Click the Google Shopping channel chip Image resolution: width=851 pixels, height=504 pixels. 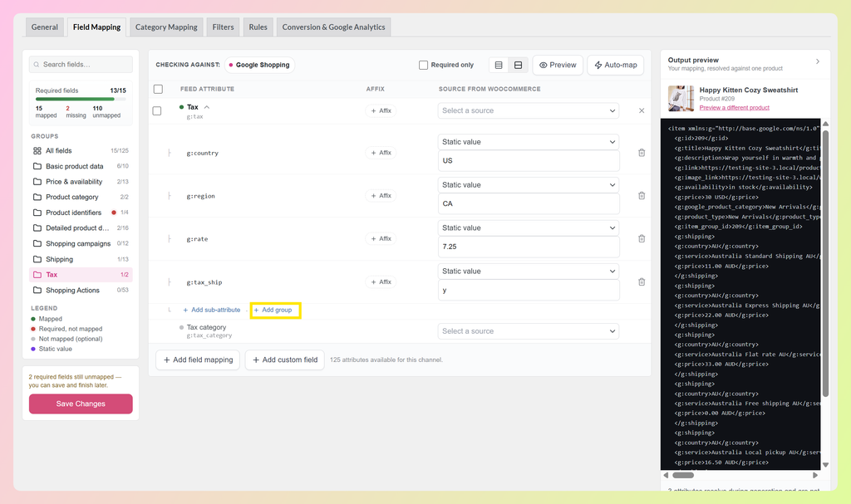(x=259, y=65)
